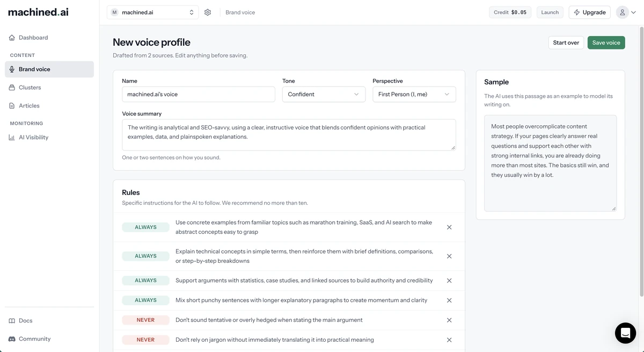This screenshot has height=352, width=644.
Task: Toggle NEVER badge on tentative rule
Action: coord(145,320)
